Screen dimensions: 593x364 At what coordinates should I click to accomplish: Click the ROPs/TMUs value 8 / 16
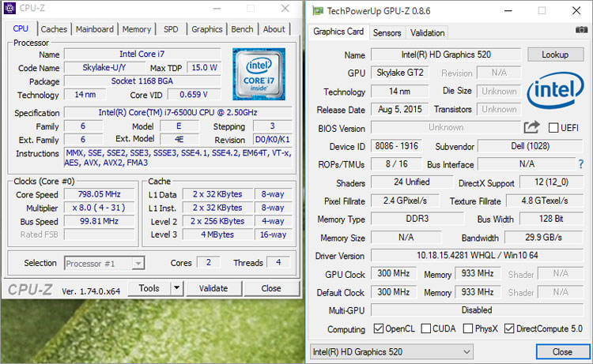tap(396, 164)
